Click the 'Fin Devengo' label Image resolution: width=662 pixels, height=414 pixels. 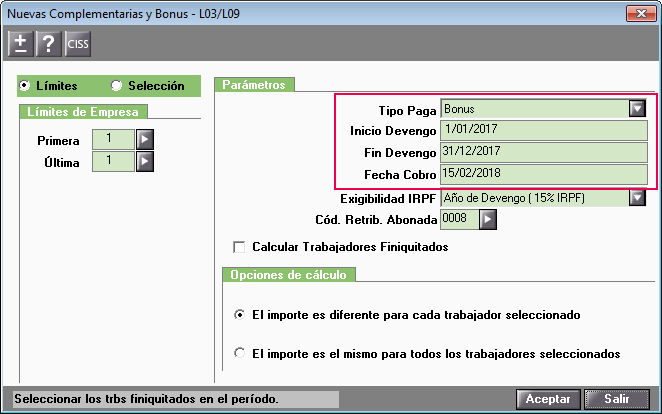click(x=400, y=153)
